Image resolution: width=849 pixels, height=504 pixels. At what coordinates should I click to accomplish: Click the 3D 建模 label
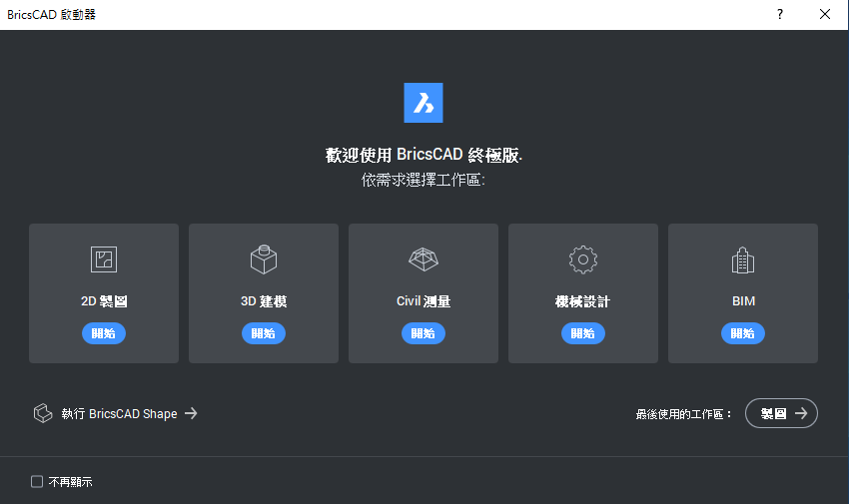(x=264, y=301)
